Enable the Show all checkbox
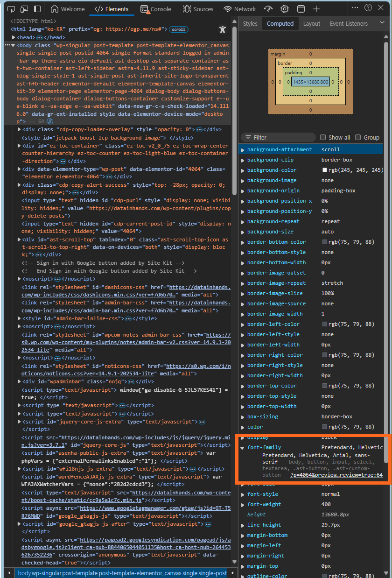This screenshot has height=578, width=392. tap(322, 137)
